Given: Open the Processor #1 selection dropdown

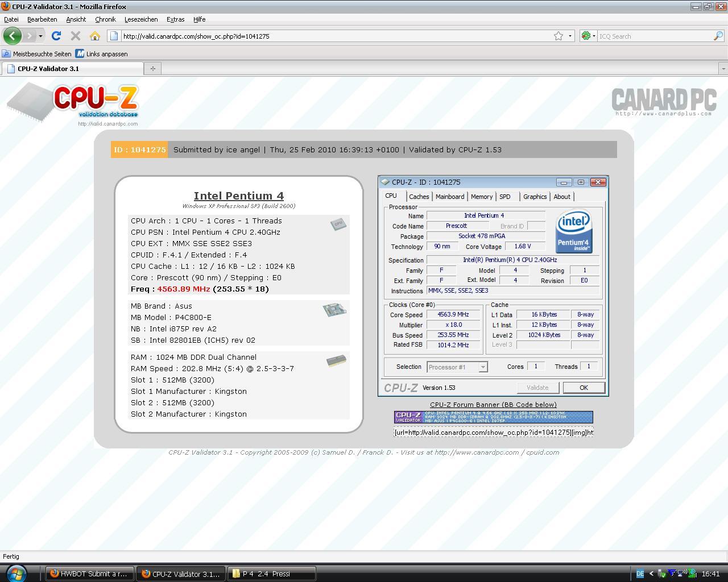Looking at the screenshot, I should pos(457,367).
